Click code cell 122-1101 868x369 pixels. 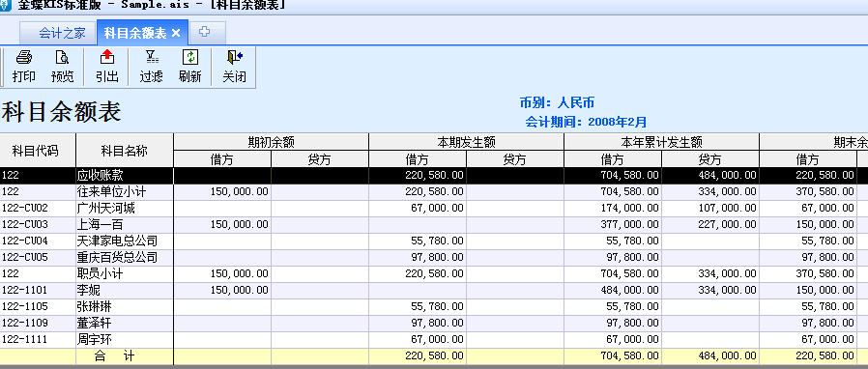click(x=38, y=290)
